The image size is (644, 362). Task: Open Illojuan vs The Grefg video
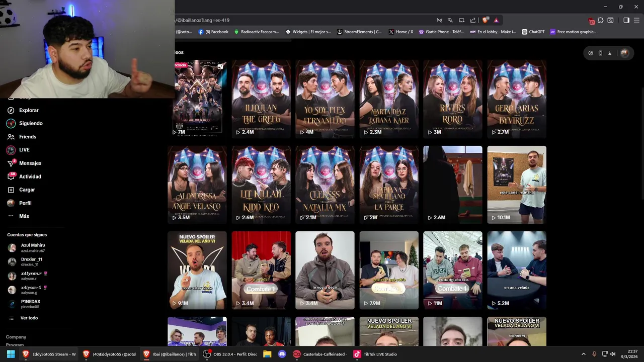click(x=261, y=99)
